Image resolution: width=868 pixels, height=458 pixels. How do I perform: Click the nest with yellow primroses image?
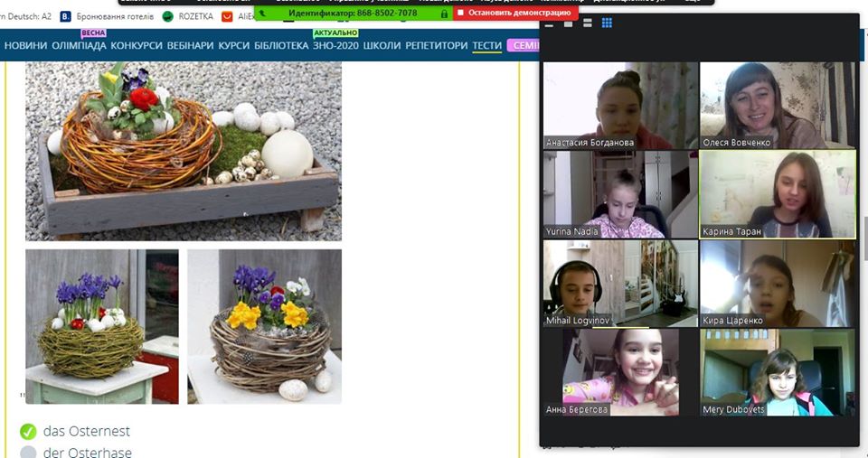pos(264,326)
